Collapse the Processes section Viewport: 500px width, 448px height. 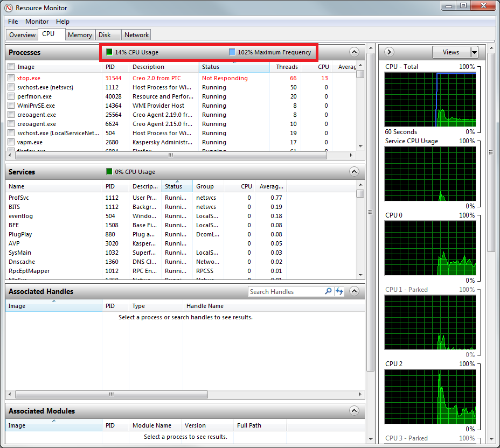pyautogui.click(x=354, y=52)
